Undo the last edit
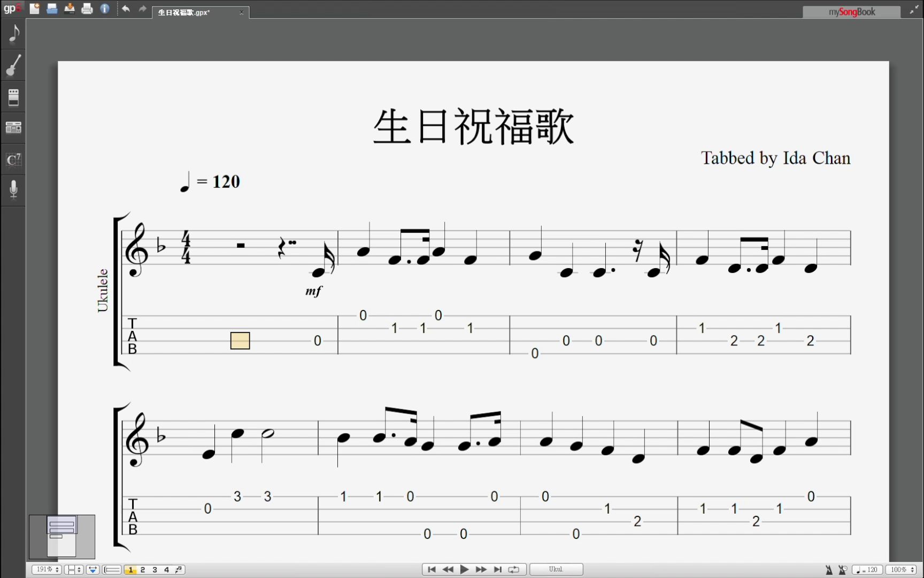 point(126,9)
